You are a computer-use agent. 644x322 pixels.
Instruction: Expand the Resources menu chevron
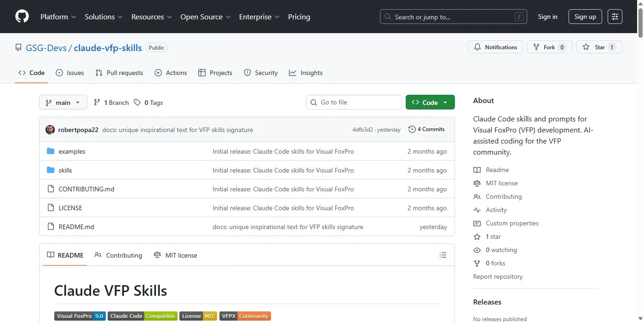(169, 17)
